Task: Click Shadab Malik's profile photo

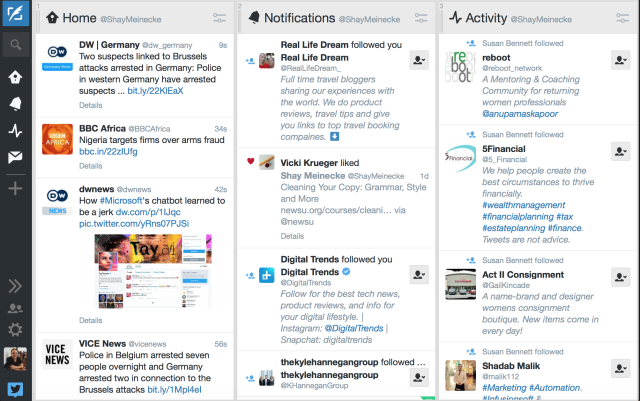Action: coord(460,375)
